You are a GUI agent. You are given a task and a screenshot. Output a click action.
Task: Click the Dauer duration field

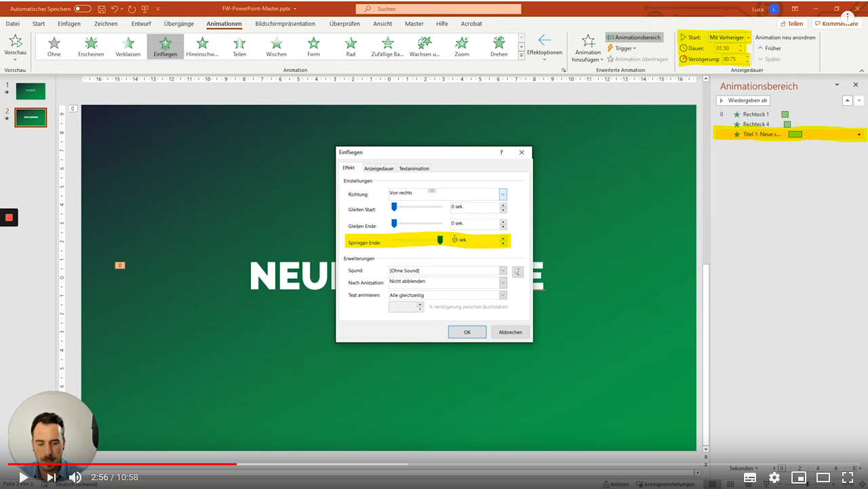[x=730, y=48]
